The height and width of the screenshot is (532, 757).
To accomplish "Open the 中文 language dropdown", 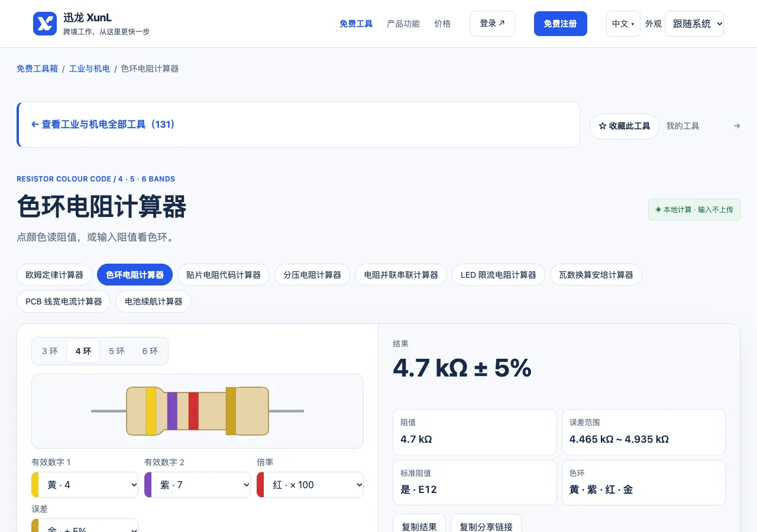I will 623,24.
